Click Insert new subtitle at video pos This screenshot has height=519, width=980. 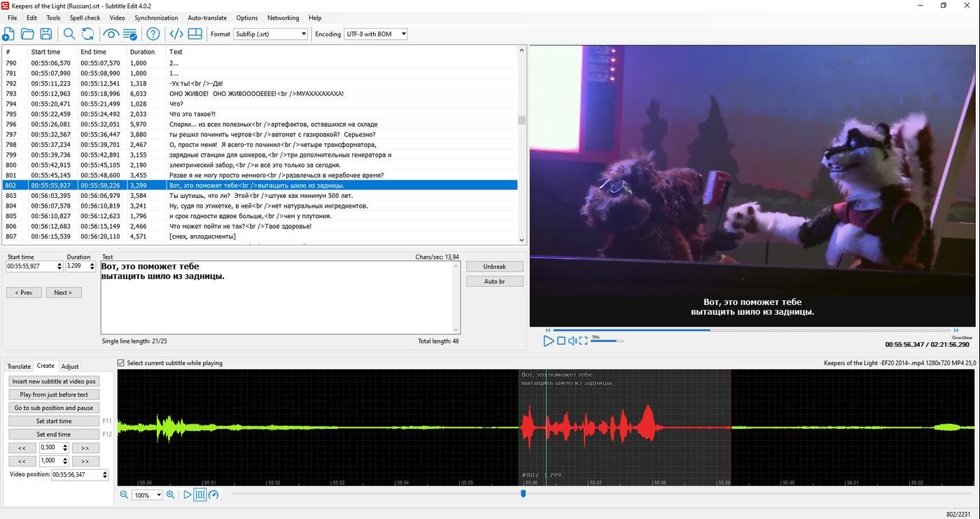pyautogui.click(x=54, y=381)
